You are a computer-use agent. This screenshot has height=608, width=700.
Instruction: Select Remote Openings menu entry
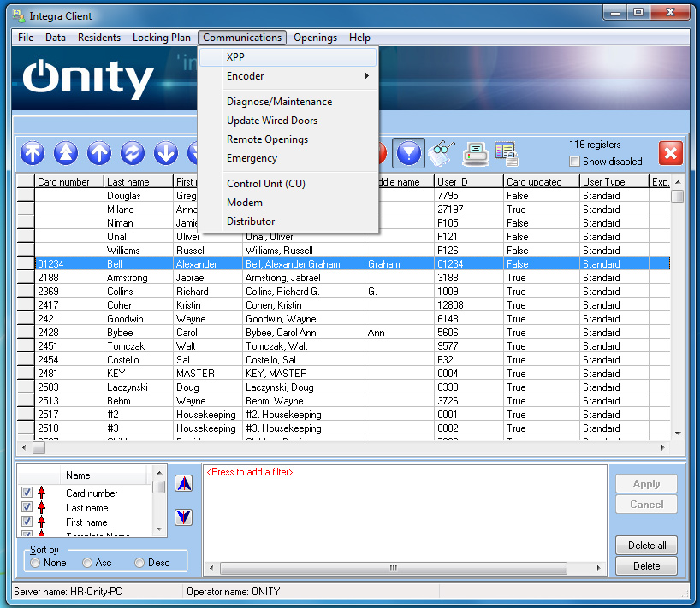(x=267, y=139)
